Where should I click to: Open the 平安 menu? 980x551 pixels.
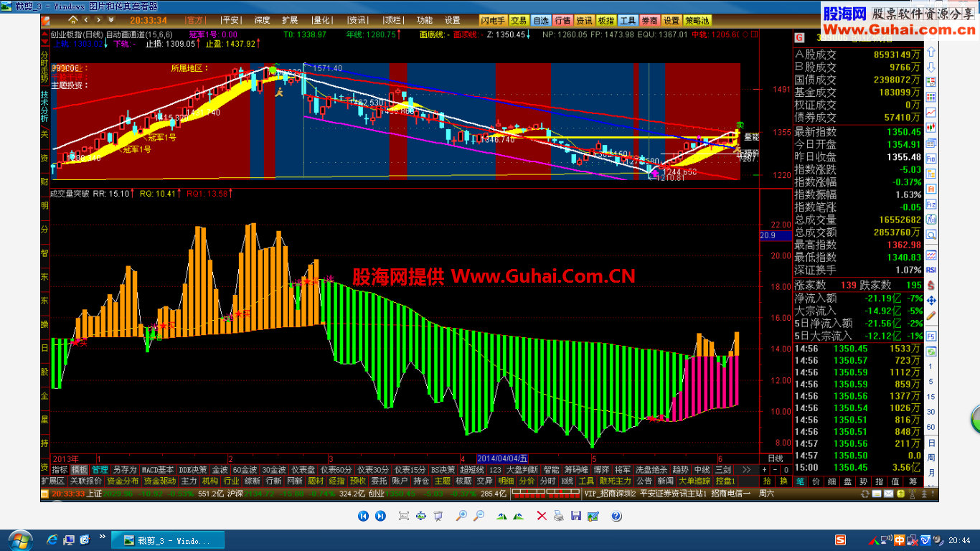pos(231,20)
